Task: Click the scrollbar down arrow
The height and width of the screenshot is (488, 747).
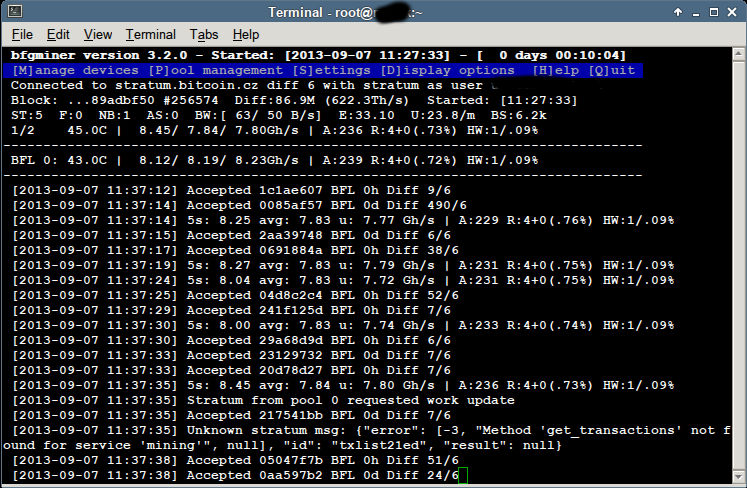Action: [738, 477]
